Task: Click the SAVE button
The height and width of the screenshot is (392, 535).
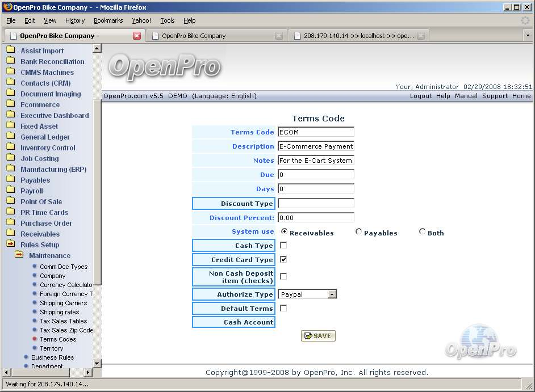Action: click(x=318, y=336)
